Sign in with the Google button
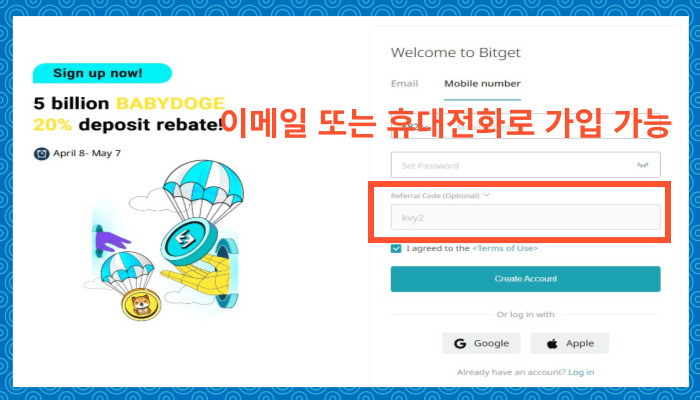The width and height of the screenshot is (700, 400). click(x=481, y=343)
